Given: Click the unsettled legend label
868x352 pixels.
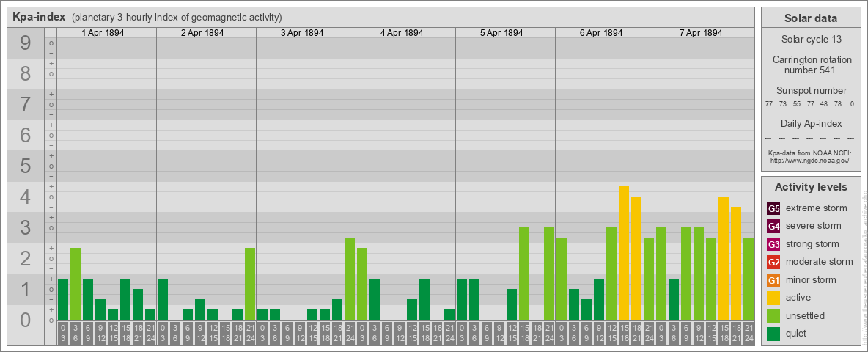Looking at the screenshot, I should pos(806,315).
